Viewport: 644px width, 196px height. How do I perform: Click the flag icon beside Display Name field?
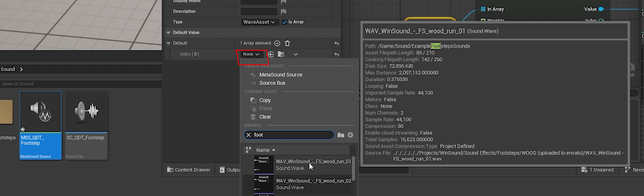(284, 1)
